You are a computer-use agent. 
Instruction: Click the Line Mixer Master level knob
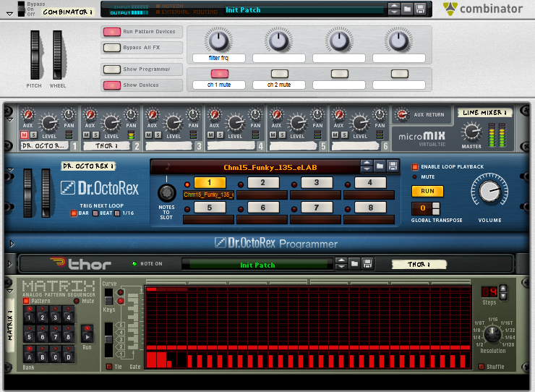[471, 132]
